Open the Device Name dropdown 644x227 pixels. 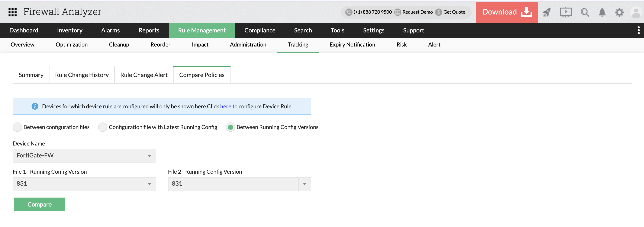point(149,156)
